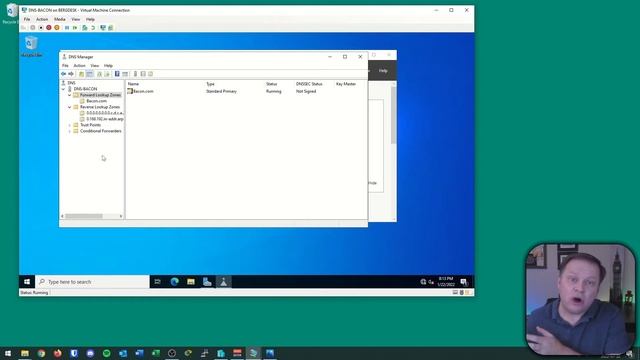Collapse the Reverse Lookup Zones node

click(69, 107)
